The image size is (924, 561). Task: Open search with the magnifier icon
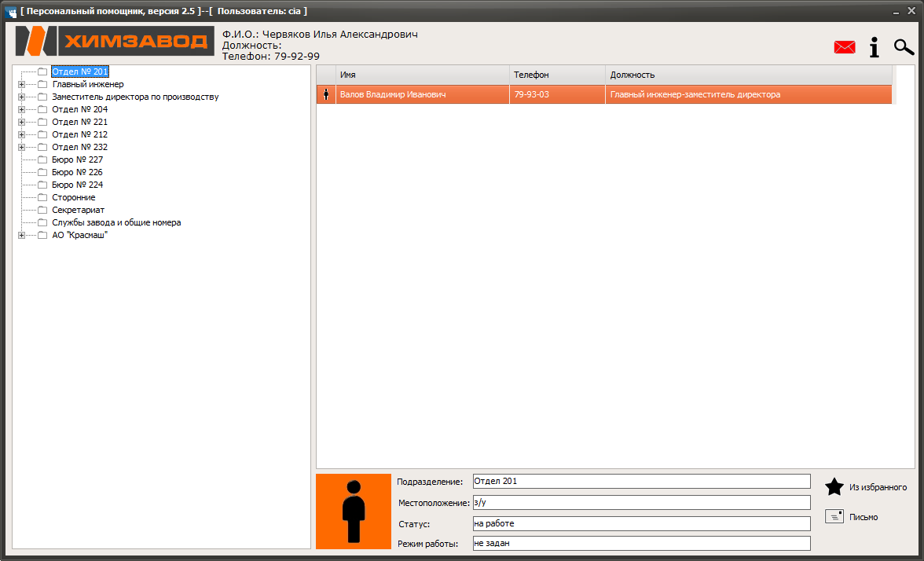tap(904, 47)
